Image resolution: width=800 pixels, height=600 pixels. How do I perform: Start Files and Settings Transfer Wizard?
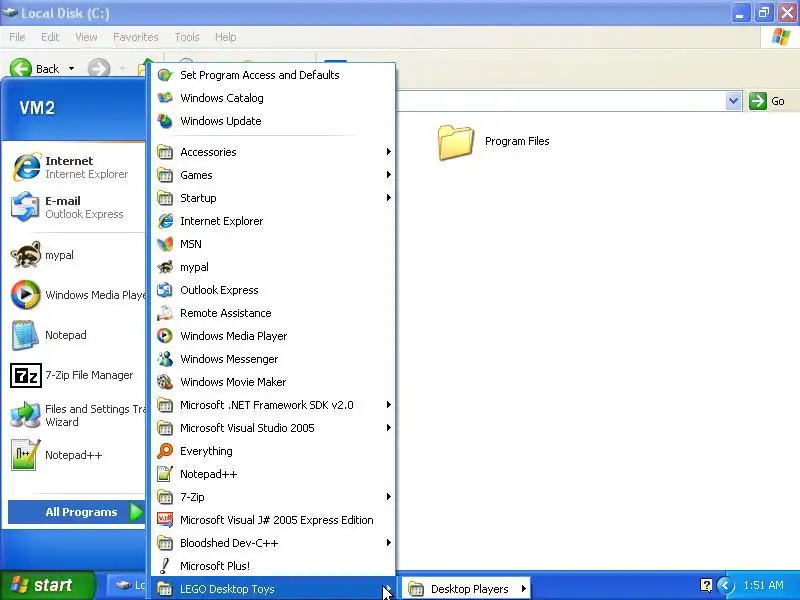[x=76, y=415]
